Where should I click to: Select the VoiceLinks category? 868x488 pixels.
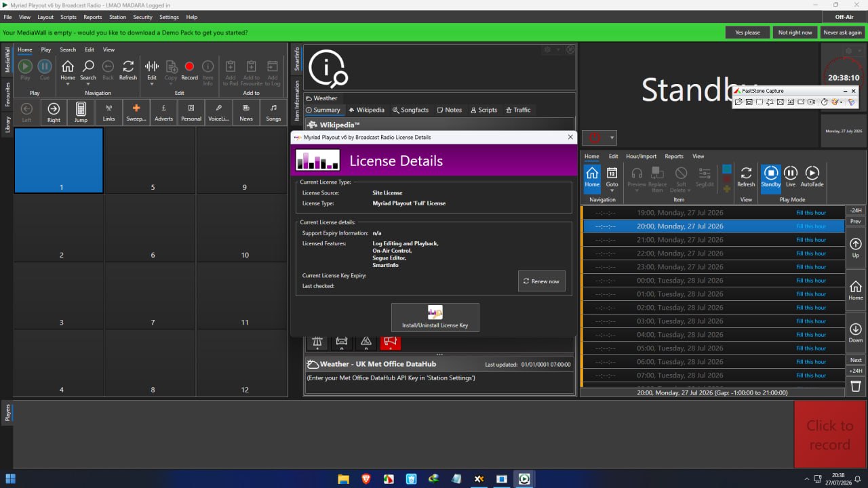click(218, 112)
